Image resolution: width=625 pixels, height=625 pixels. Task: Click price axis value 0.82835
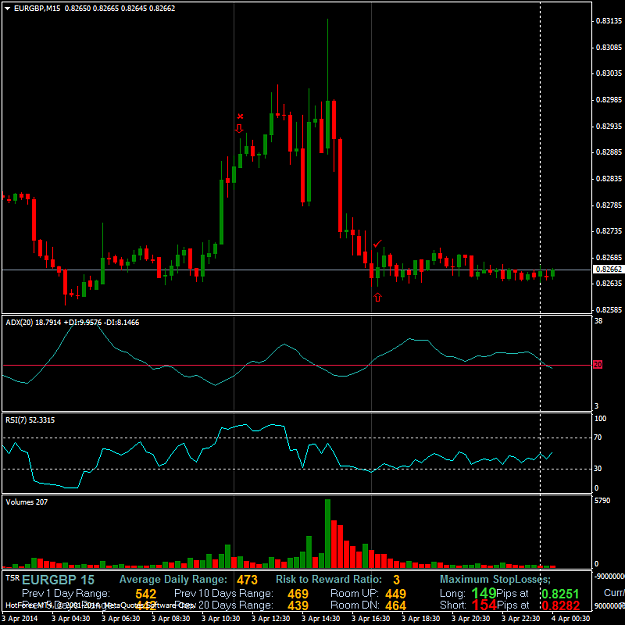click(x=608, y=179)
